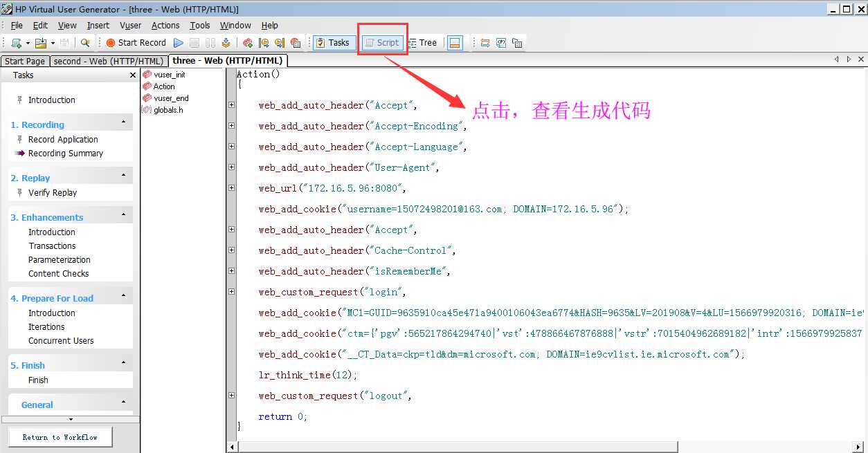Screen dimensions: 868x453
Task: Click the first icon right of output window toggle
Action: coord(485,43)
